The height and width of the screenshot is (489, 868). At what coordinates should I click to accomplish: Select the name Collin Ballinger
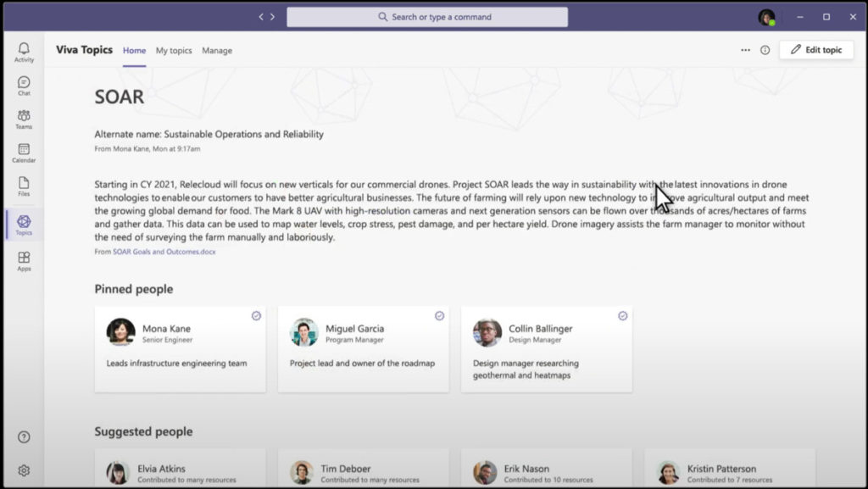541,329
